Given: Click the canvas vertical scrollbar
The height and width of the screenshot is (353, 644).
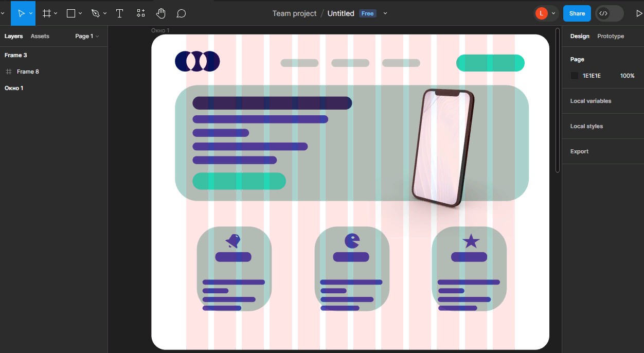Looking at the screenshot, I should pyautogui.click(x=558, y=100).
